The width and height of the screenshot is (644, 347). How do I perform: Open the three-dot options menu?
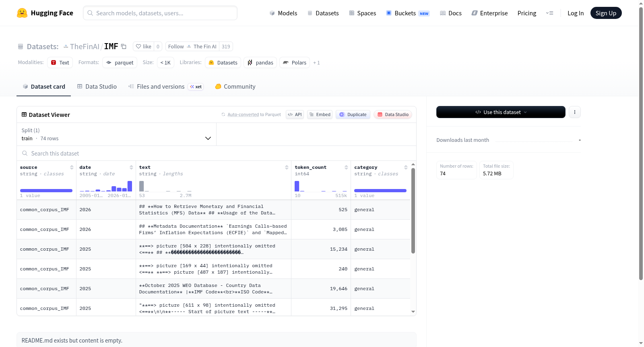575,112
